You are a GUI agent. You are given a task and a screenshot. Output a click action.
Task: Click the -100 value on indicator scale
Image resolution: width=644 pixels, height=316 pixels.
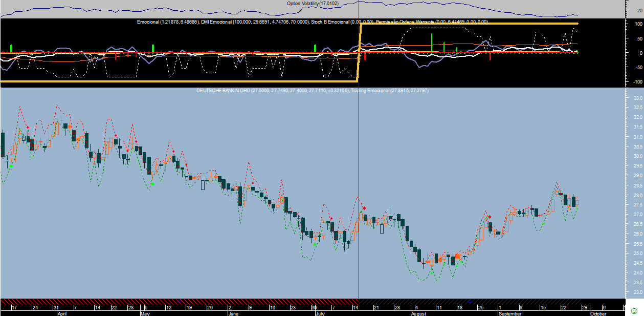pos(636,82)
